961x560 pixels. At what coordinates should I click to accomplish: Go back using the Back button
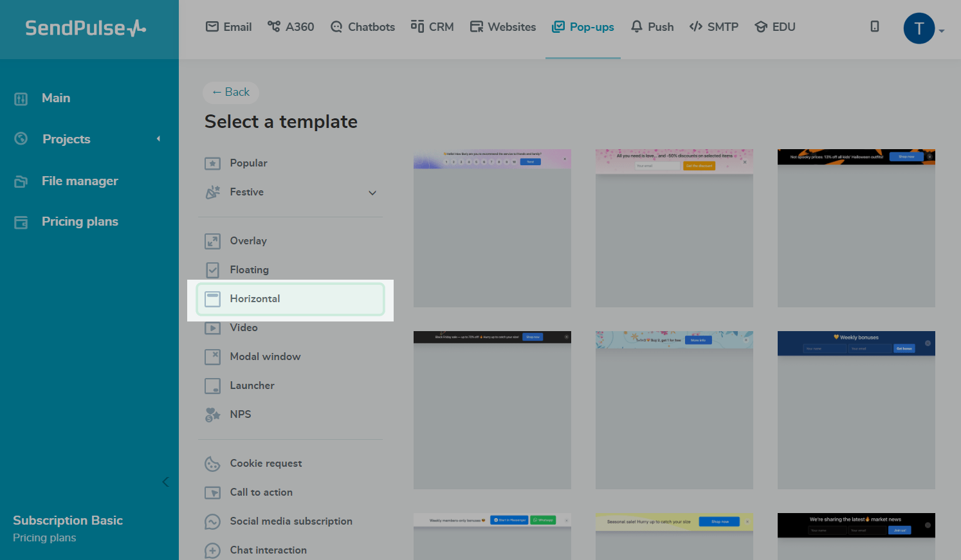231,93
